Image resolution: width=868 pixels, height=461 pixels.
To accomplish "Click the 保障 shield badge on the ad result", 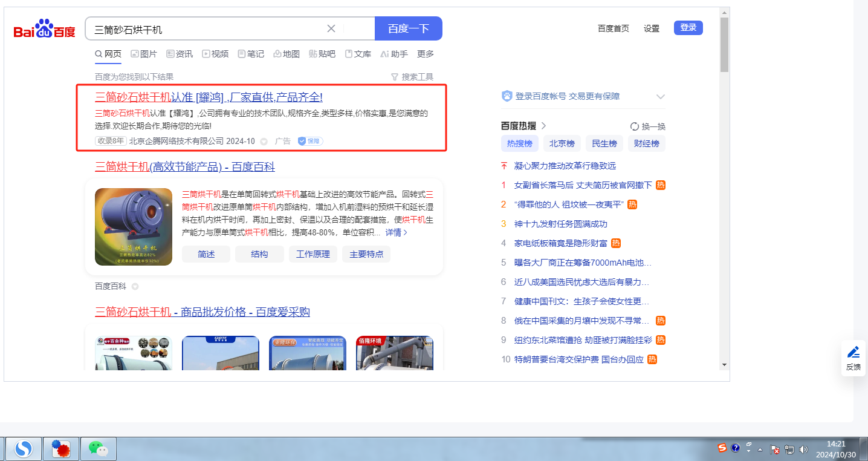I will coord(310,141).
